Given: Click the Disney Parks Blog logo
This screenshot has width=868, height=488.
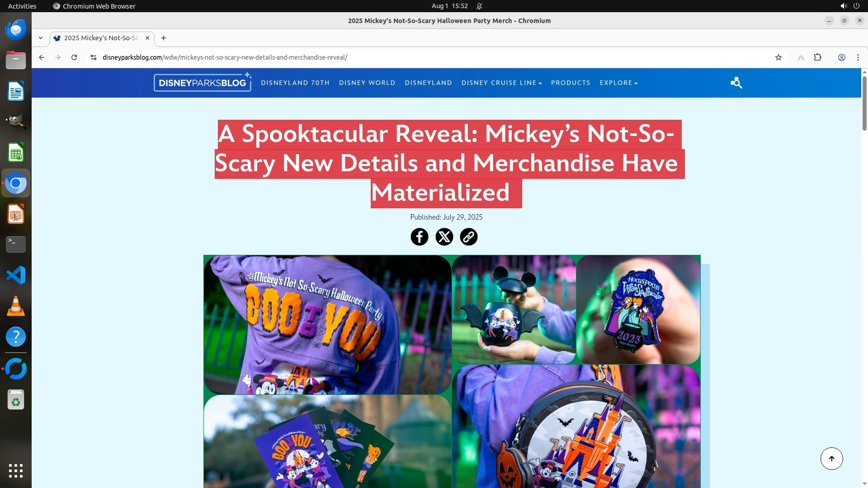Looking at the screenshot, I should (203, 82).
